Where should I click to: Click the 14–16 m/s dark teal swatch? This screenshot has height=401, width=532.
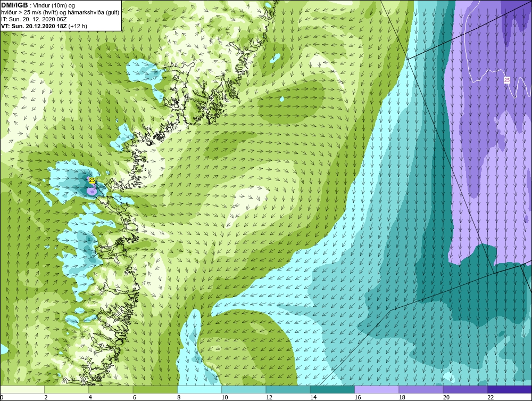click(x=332, y=389)
